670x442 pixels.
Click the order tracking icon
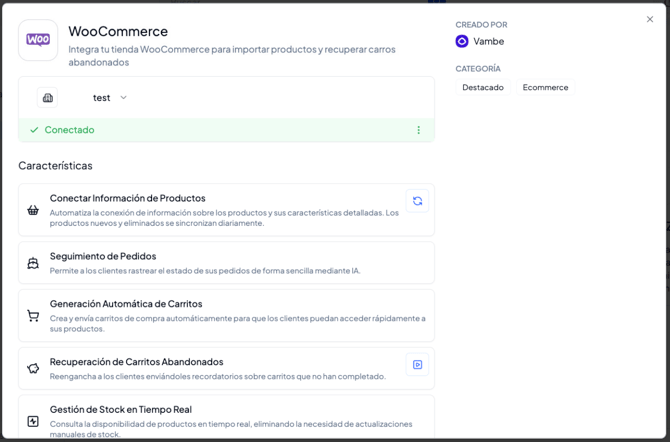(33, 263)
